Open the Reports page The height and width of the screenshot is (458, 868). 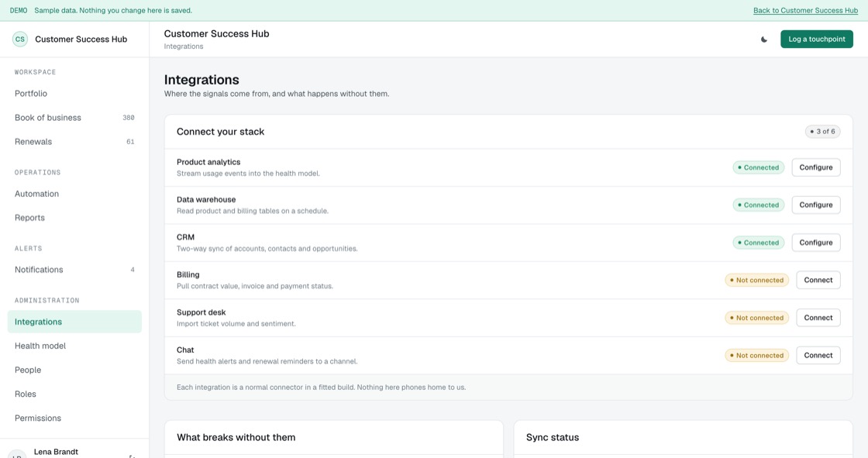[x=74, y=218]
